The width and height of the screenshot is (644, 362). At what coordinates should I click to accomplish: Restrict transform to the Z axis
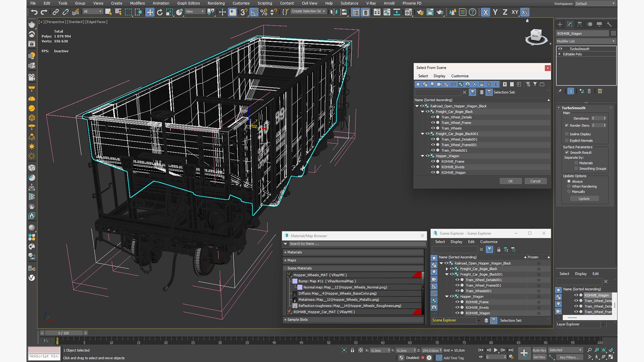[505, 12]
